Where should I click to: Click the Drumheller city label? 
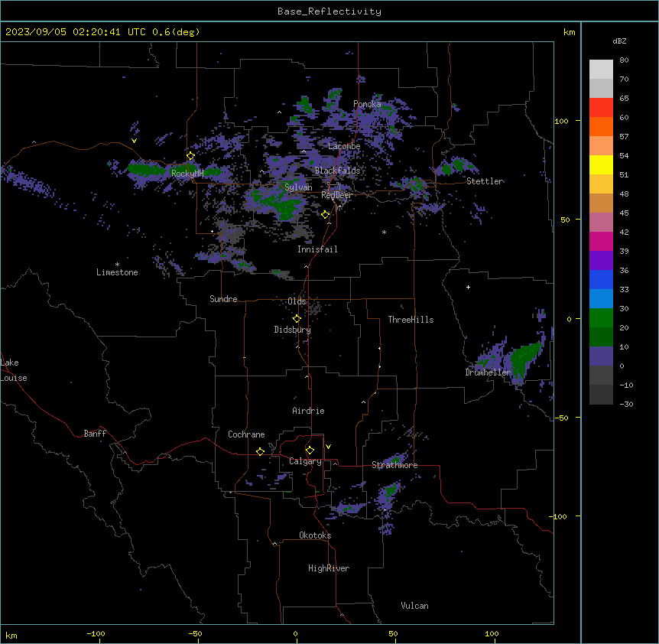488,372
